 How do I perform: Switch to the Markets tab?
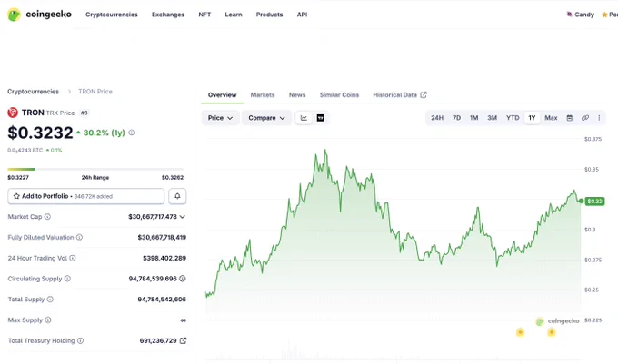263,94
